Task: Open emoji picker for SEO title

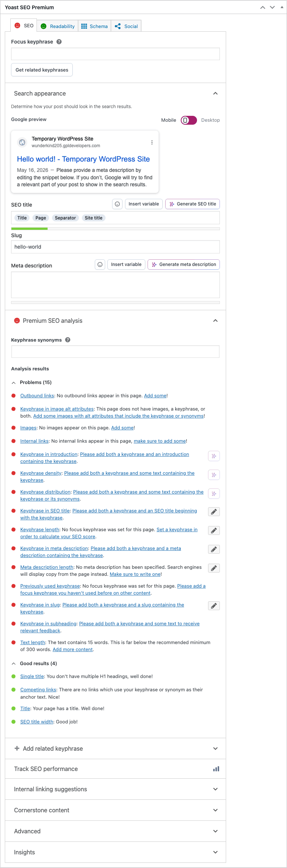Action: (x=117, y=204)
